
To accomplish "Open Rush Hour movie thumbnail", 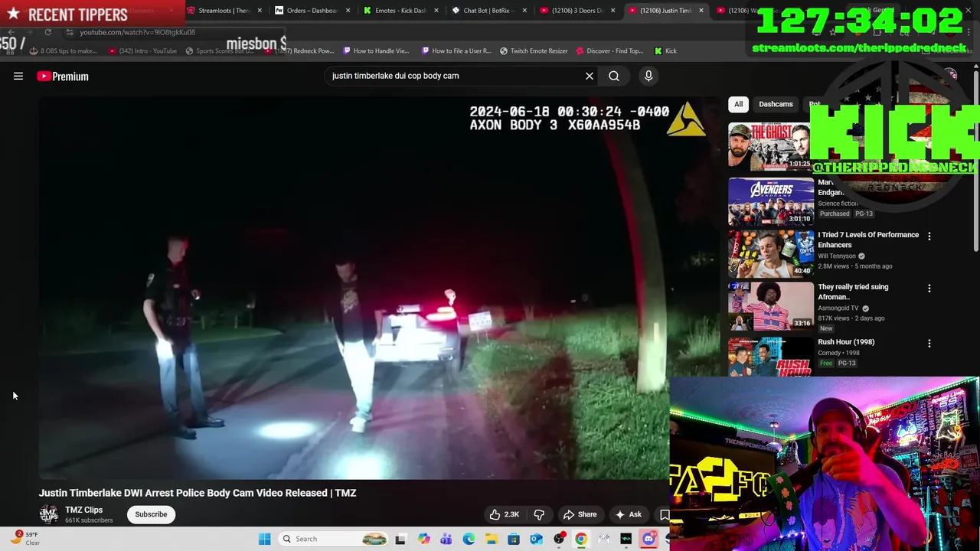I will pos(771,357).
